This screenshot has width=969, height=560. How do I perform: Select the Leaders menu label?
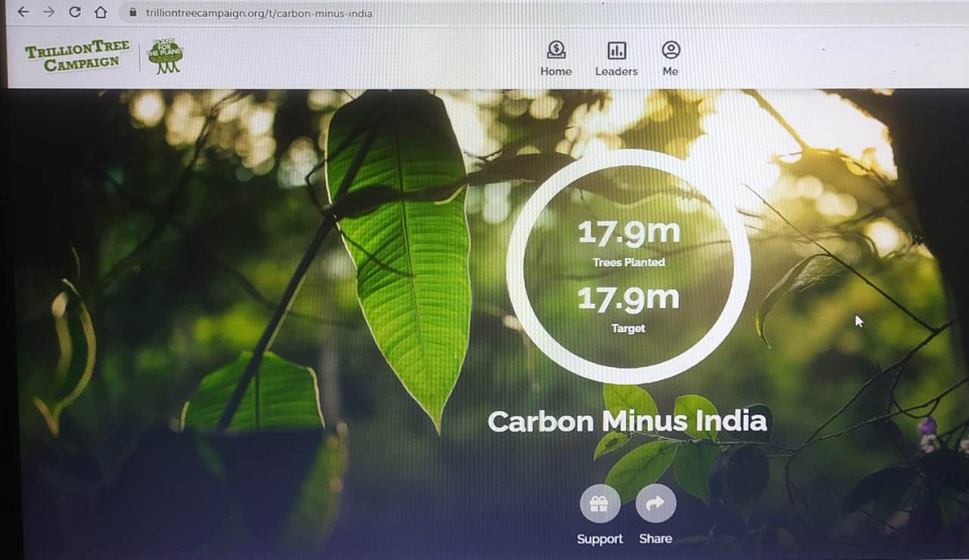[x=616, y=71]
